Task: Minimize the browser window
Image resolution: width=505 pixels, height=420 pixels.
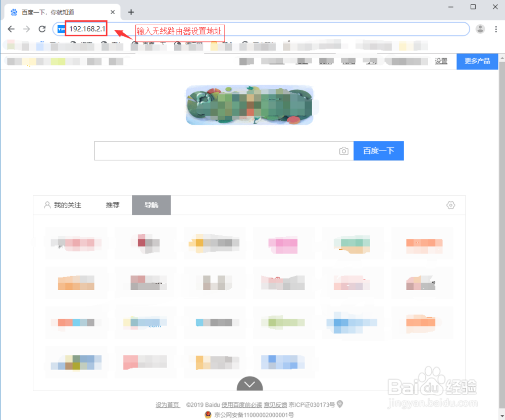Action: (451, 7)
